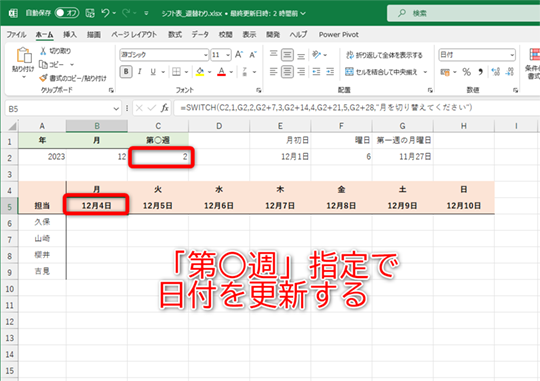Open the 開発 tab
540x381 pixels.
273,34
